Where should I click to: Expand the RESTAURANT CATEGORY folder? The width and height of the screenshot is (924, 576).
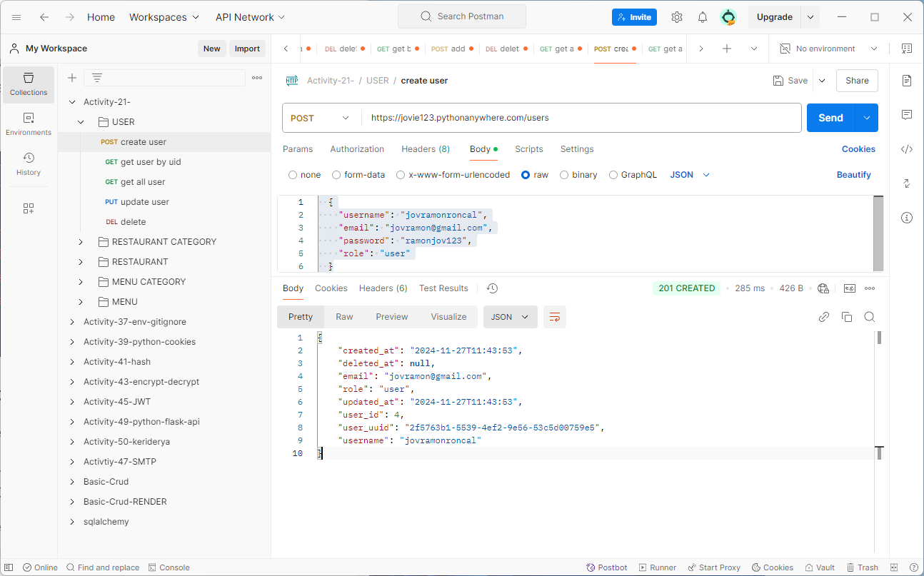tap(81, 242)
